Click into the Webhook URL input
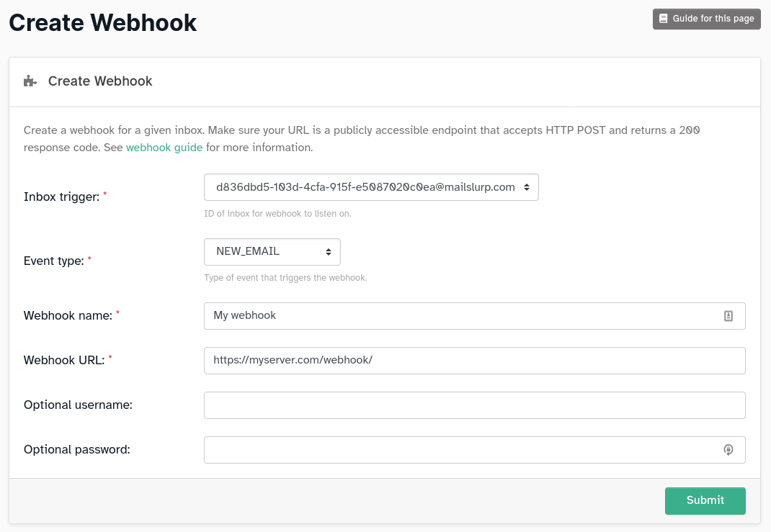 click(474, 361)
